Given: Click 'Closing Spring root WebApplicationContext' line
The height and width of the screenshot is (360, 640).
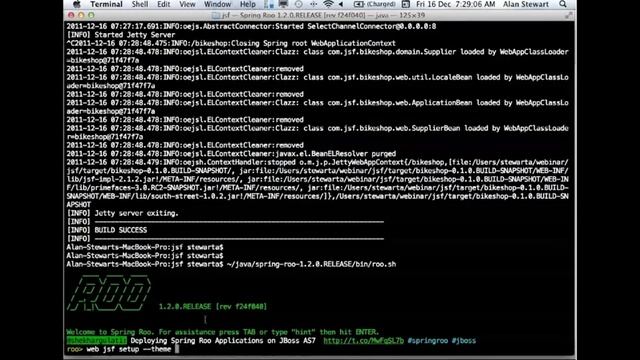Looking at the screenshot, I should 231,43.
